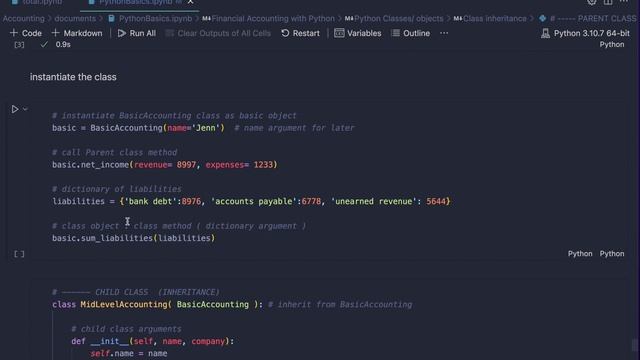Click the left Python language label of instantiation cell
640x360 pixels.
tap(580, 253)
